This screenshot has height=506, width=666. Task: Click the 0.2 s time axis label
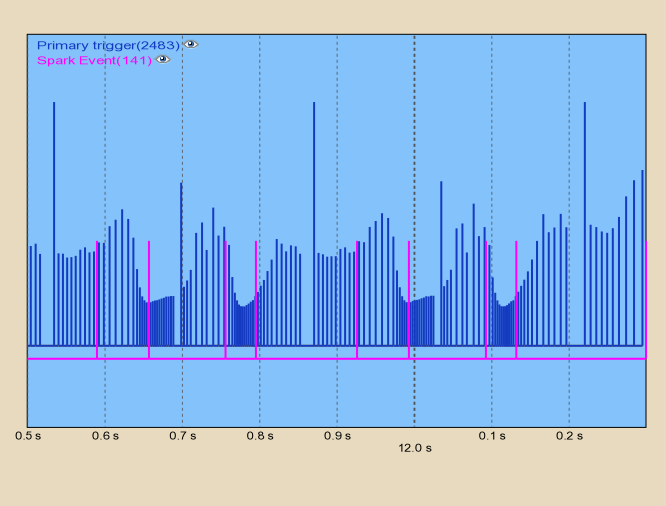pyautogui.click(x=569, y=436)
